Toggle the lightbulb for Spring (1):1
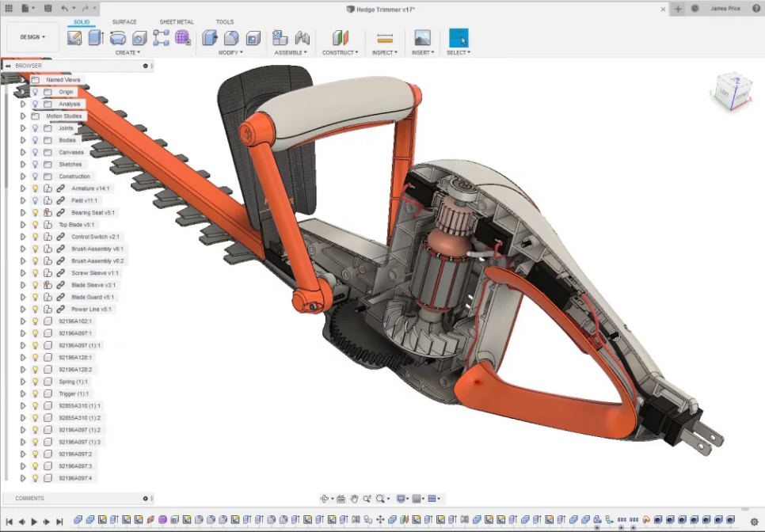 click(x=35, y=382)
